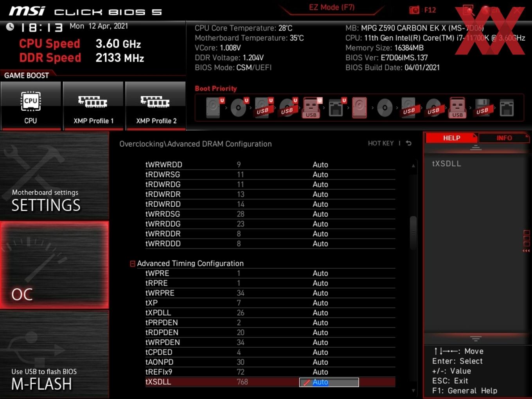Click the scroll down arrow of settings list
Image resolution: width=532 pixels, height=399 pixels.
(413, 390)
